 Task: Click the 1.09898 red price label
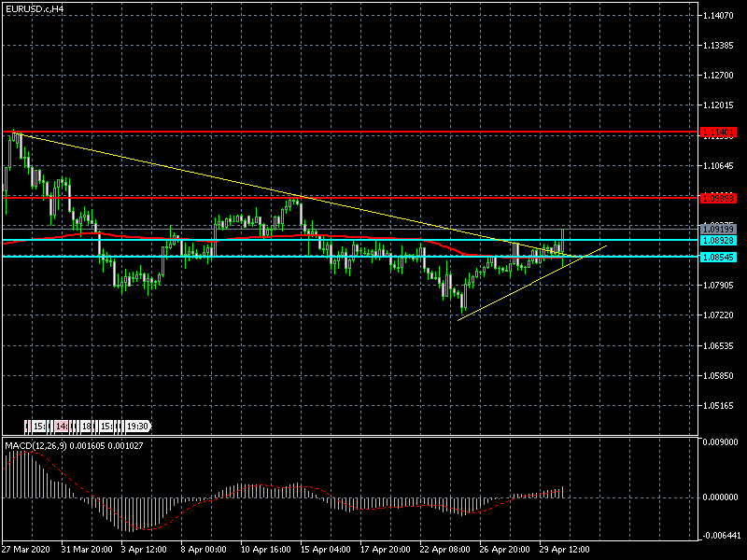click(x=718, y=198)
